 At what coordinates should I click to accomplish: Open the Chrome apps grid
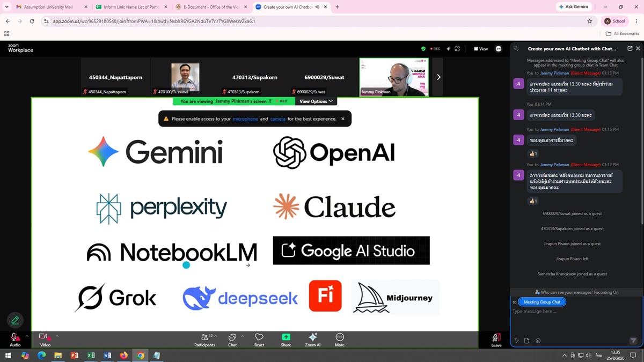(6, 33)
